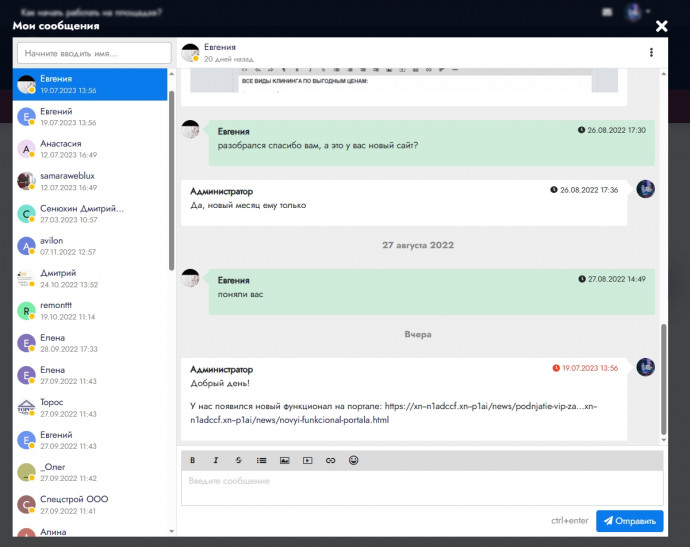Open the _Олег conversation
Image resolution: width=690 pixels, height=547 pixels.
90,472
